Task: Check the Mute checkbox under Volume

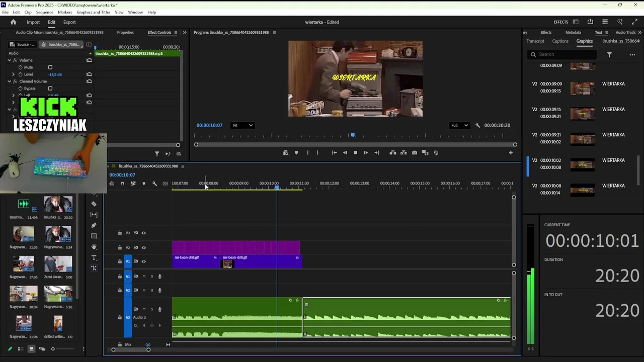Action: (x=50, y=67)
